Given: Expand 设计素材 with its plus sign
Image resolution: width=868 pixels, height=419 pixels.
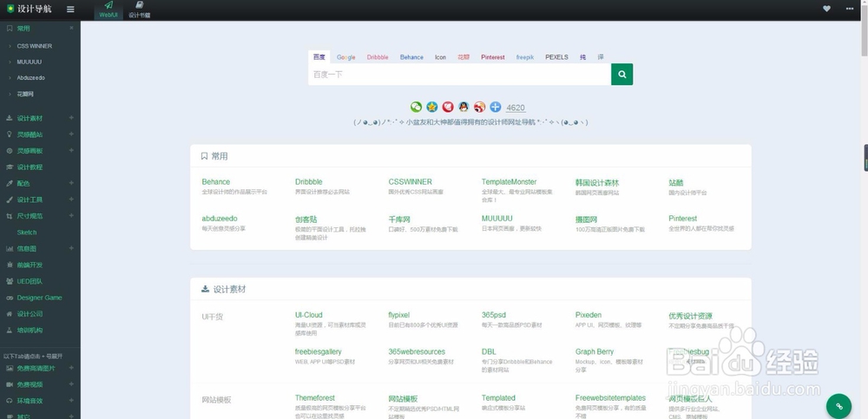Looking at the screenshot, I should pos(71,118).
